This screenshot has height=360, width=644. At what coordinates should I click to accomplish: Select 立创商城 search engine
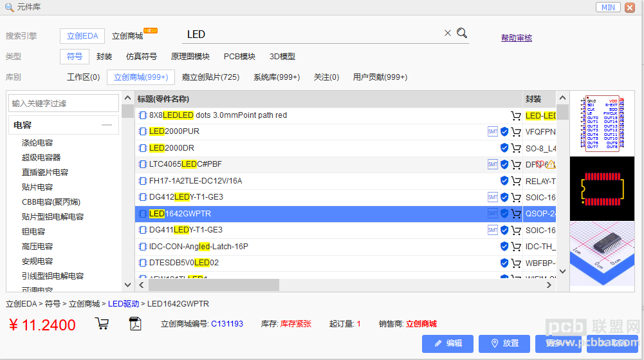127,36
